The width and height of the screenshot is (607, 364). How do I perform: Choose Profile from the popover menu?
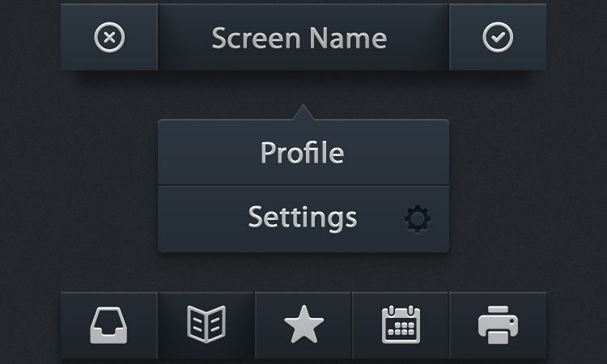(x=303, y=152)
